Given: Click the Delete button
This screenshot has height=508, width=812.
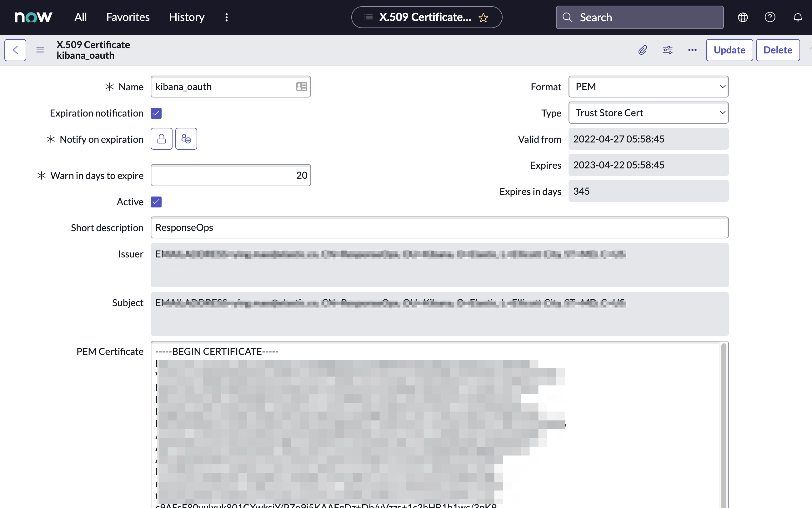Looking at the screenshot, I should click(778, 50).
